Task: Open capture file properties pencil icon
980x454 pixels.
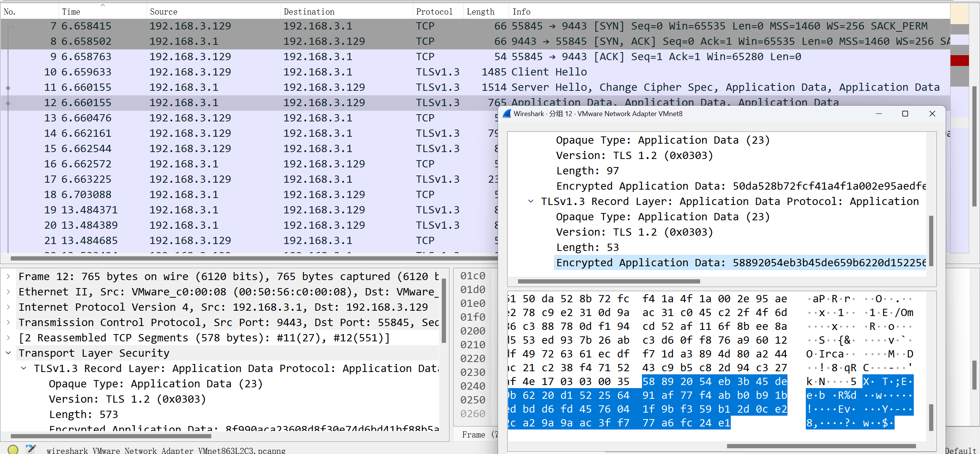Action: click(31, 449)
